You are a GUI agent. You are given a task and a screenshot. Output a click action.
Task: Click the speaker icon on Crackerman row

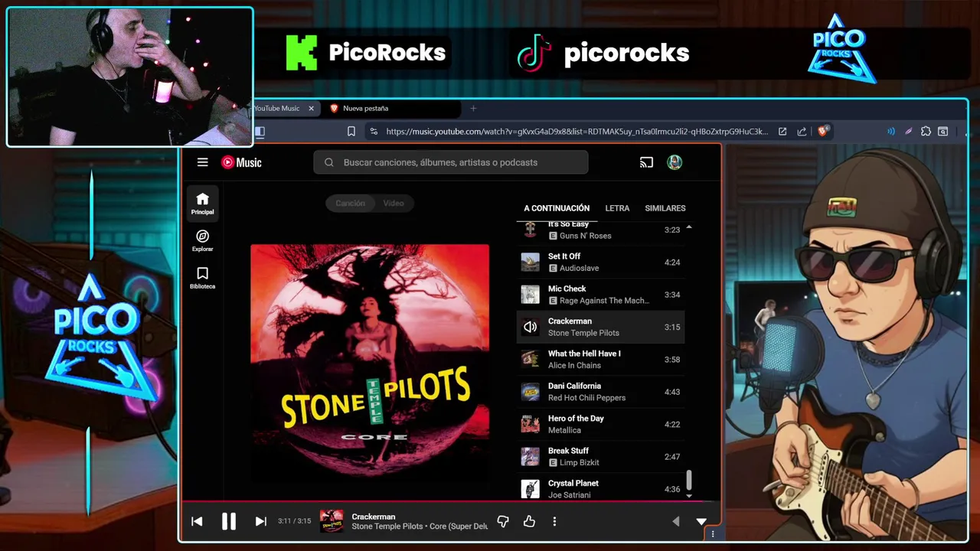[530, 327]
